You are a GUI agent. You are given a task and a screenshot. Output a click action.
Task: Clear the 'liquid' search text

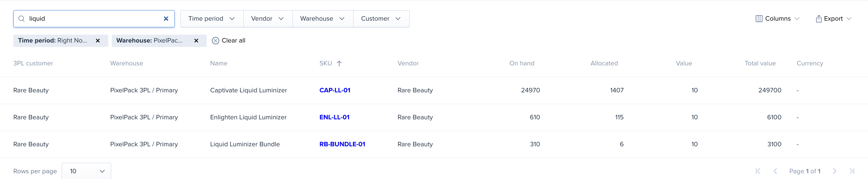pyautogui.click(x=166, y=19)
